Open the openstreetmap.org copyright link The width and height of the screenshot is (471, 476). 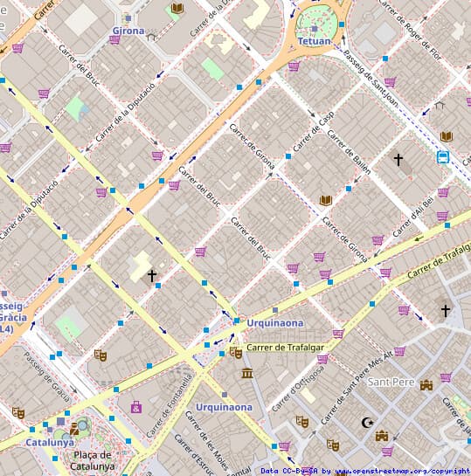point(402,471)
